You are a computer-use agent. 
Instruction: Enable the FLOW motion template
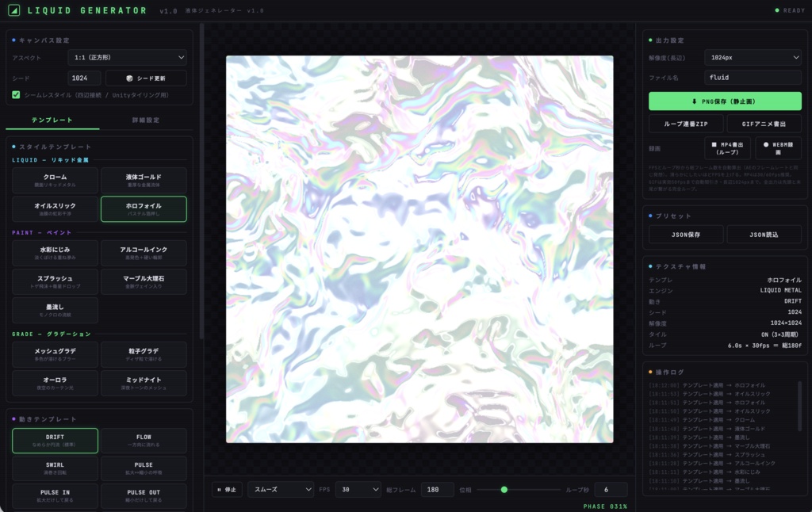coord(144,441)
